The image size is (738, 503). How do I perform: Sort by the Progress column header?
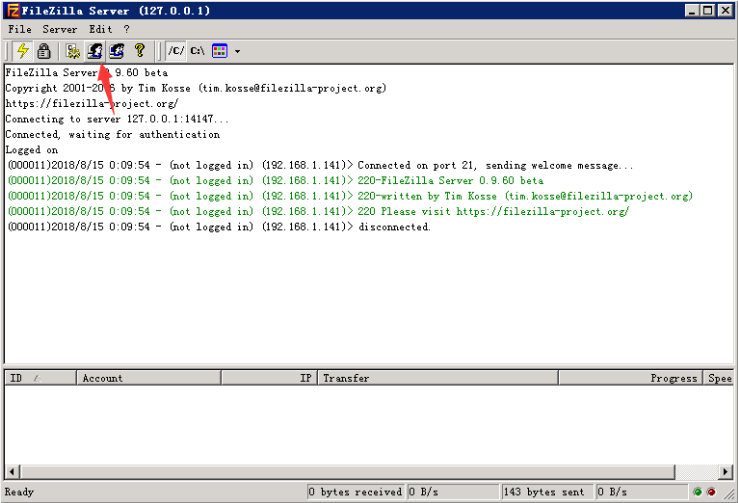(x=630, y=378)
